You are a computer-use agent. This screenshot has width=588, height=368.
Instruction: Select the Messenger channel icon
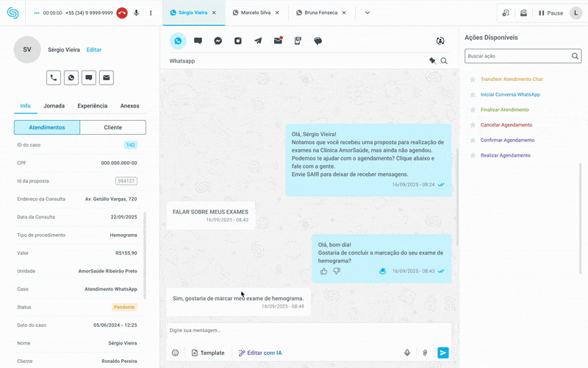218,41
